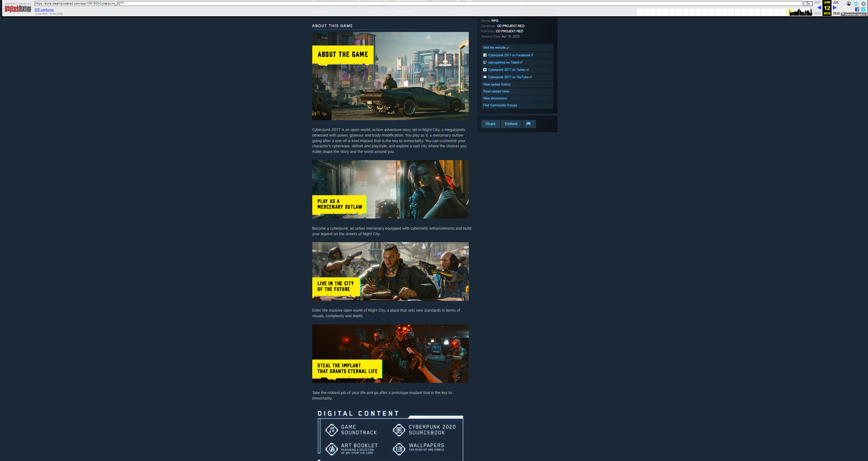The image size is (868, 461).
Task: Click the flag report icon button
Action: (529, 124)
